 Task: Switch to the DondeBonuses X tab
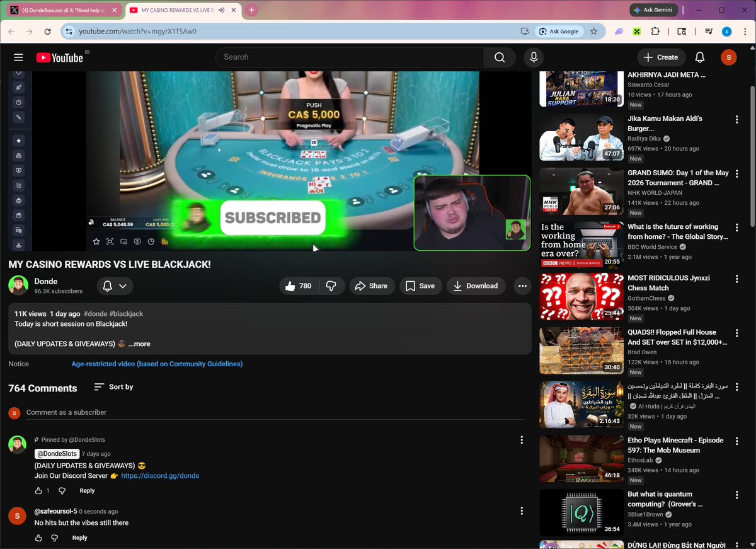pyautogui.click(x=65, y=10)
